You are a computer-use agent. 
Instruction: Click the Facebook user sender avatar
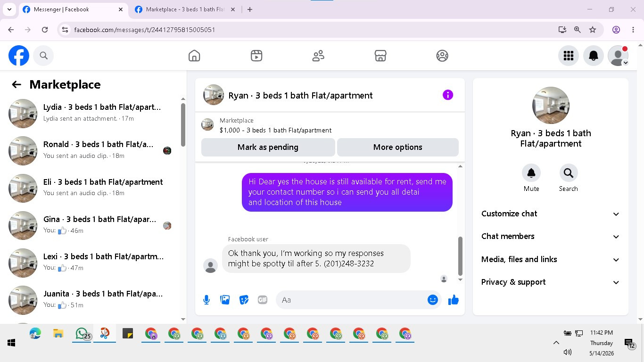click(210, 265)
